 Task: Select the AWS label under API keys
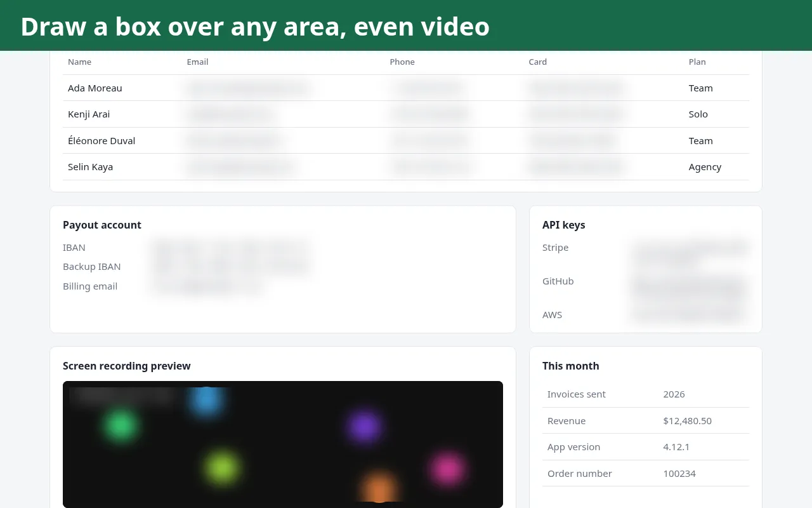552,315
